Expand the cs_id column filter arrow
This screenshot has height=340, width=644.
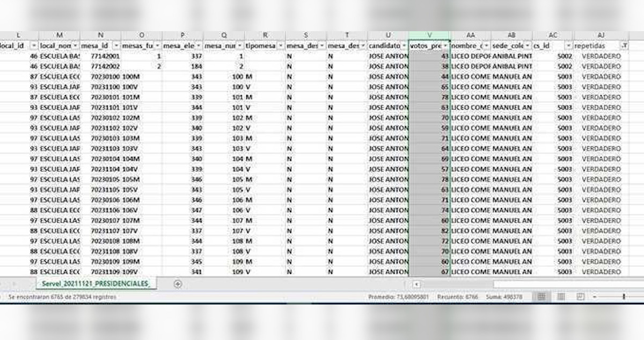[x=568, y=46]
